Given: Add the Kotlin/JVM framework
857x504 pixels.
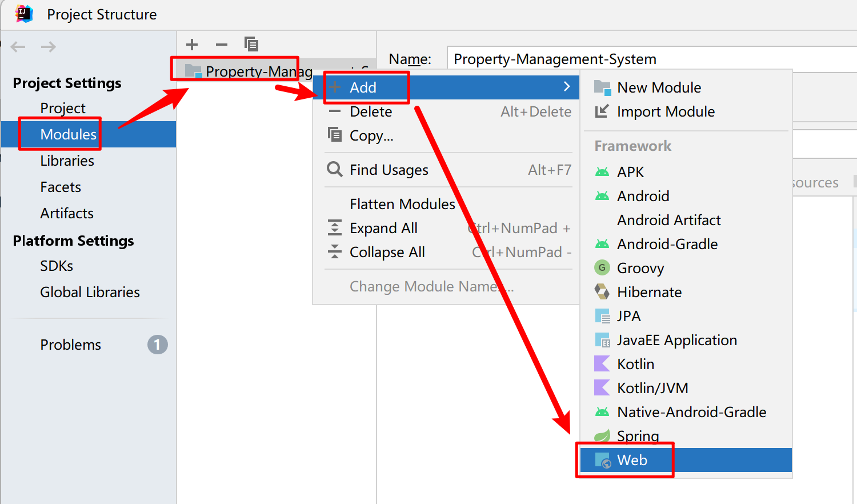Looking at the screenshot, I should point(686,388).
